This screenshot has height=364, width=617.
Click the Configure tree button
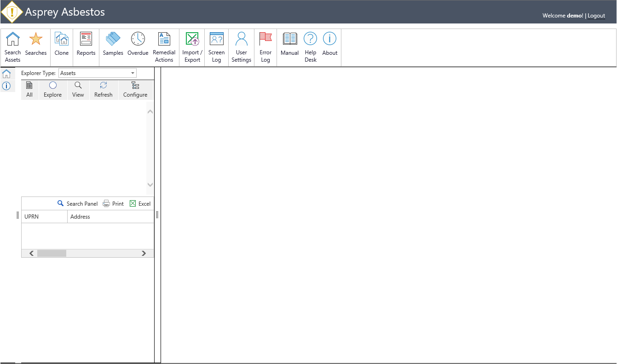click(135, 90)
